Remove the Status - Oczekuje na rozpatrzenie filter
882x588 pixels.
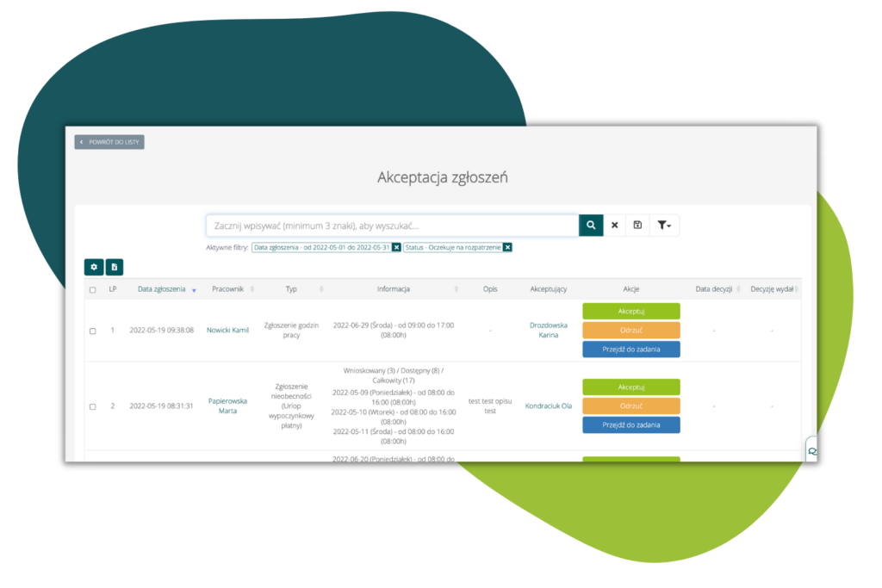pos(508,247)
